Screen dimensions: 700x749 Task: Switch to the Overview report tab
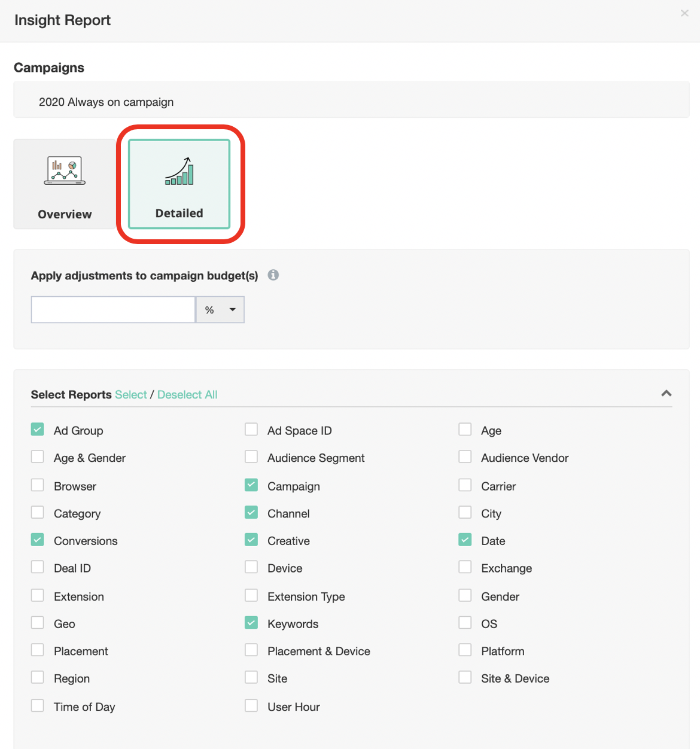pos(65,214)
